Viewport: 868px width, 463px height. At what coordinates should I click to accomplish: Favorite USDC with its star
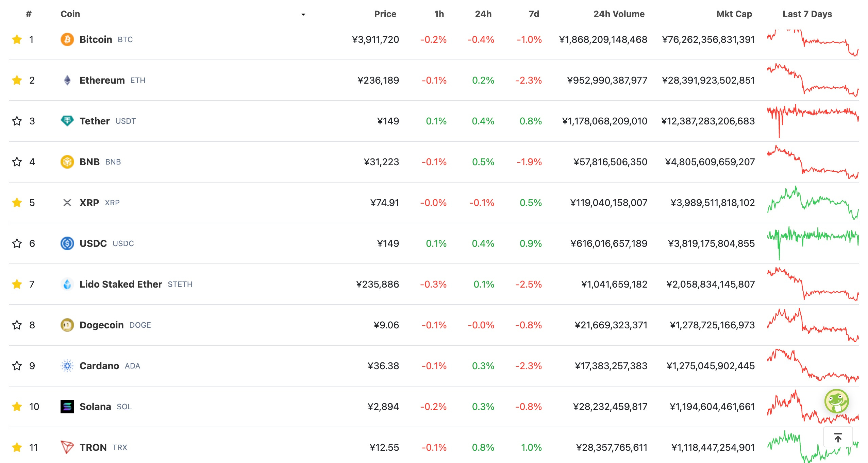click(17, 243)
